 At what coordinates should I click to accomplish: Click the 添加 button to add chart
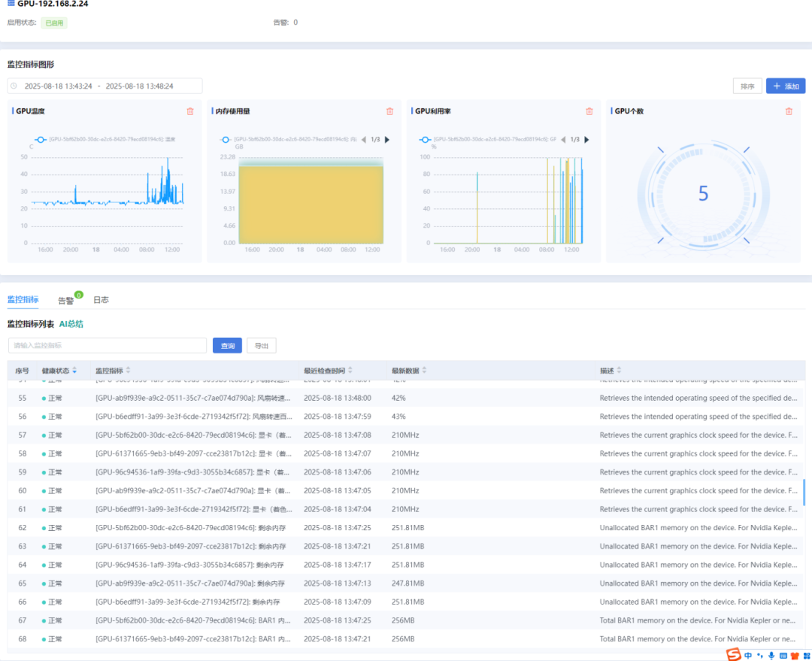(x=785, y=86)
